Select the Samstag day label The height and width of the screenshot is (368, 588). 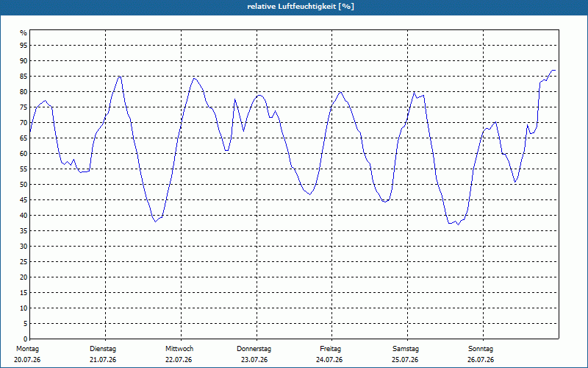tap(406, 349)
